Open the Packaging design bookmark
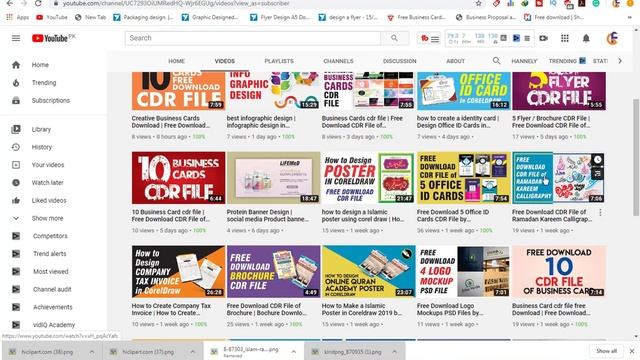The image size is (640, 360). pyautogui.click(x=143, y=17)
